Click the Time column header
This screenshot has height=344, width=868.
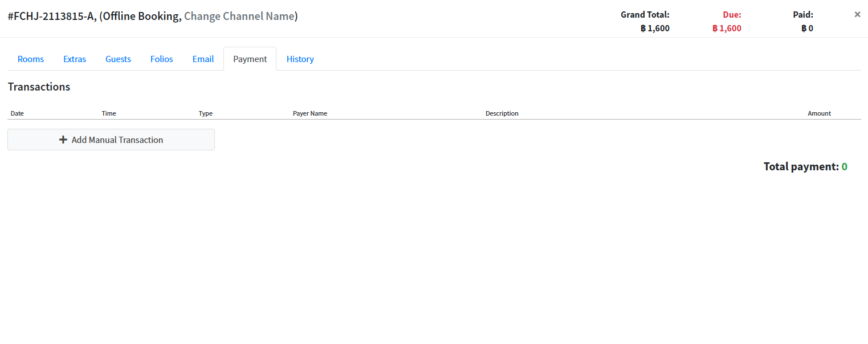[109, 113]
